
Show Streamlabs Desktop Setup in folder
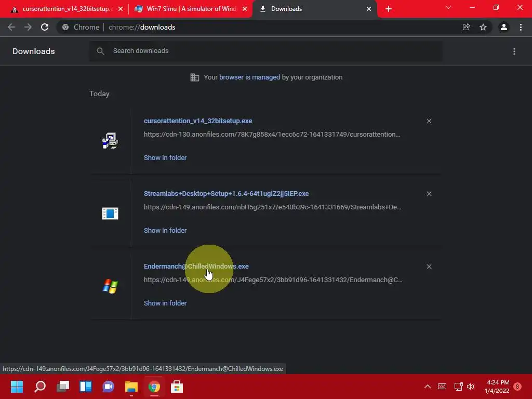[x=165, y=230]
